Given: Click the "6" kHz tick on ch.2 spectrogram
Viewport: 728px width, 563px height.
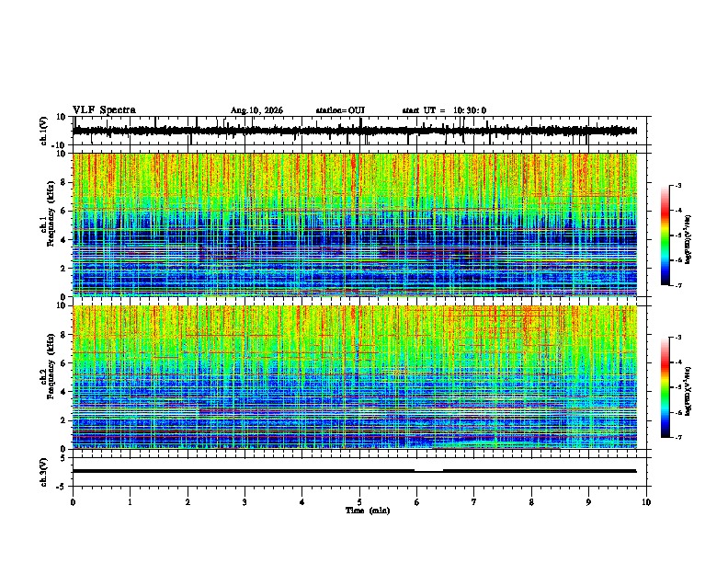Looking at the screenshot, I should [x=63, y=363].
